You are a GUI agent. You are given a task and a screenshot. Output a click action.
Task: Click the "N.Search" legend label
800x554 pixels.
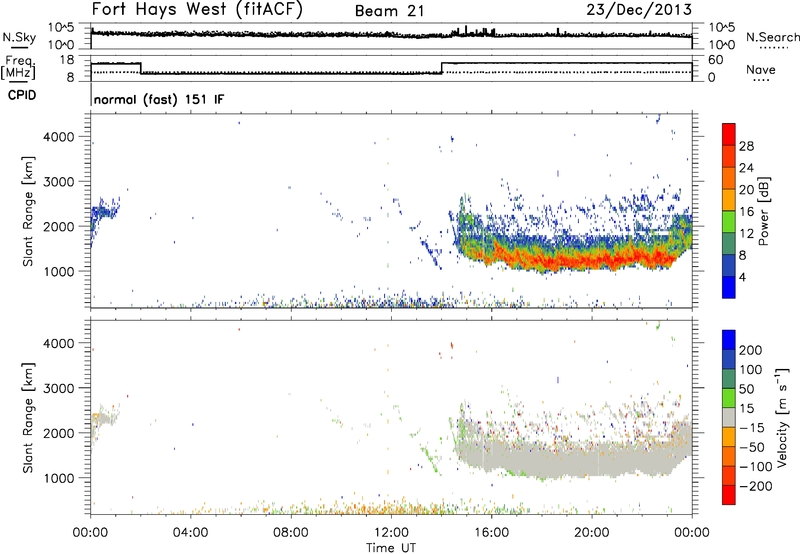773,37
